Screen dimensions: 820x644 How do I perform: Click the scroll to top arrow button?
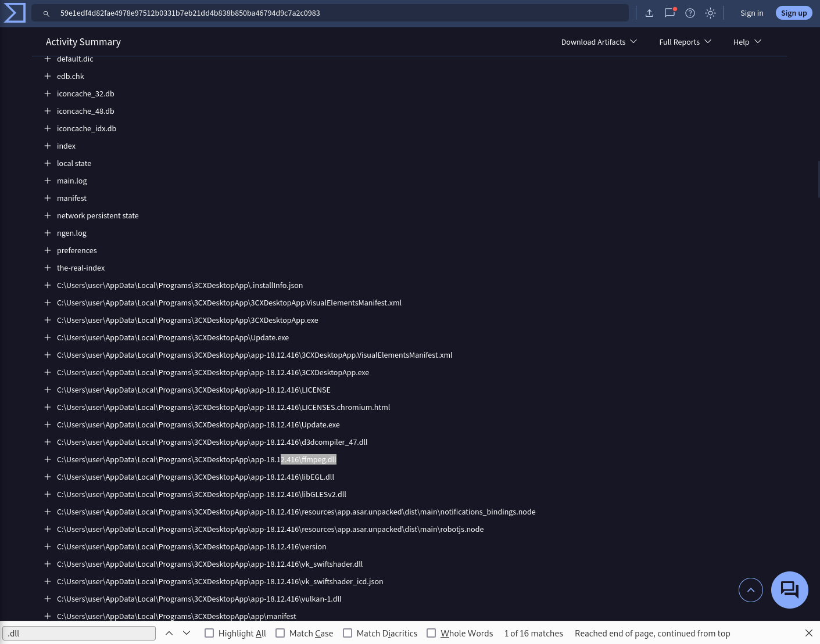(750, 590)
